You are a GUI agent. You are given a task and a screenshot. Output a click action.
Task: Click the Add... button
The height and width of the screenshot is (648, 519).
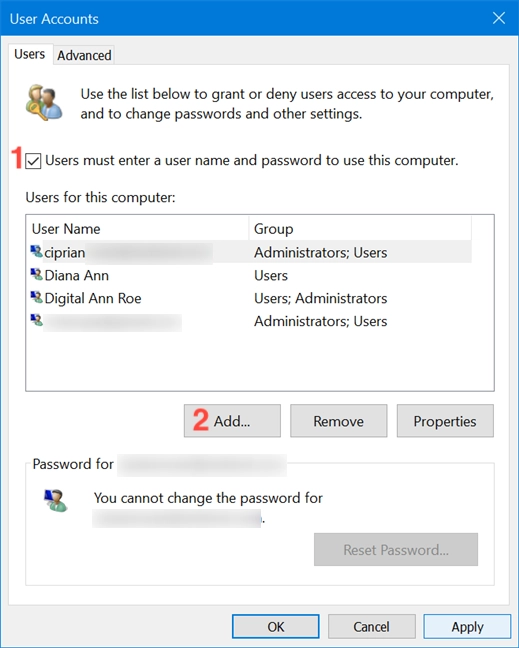click(232, 421)
